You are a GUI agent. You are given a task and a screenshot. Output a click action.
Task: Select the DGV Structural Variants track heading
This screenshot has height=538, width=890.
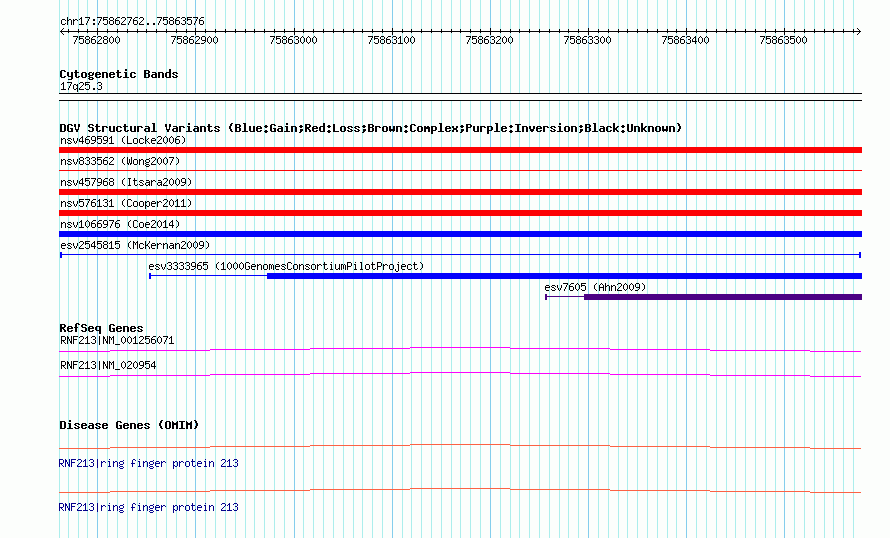[x=371, y=128]
